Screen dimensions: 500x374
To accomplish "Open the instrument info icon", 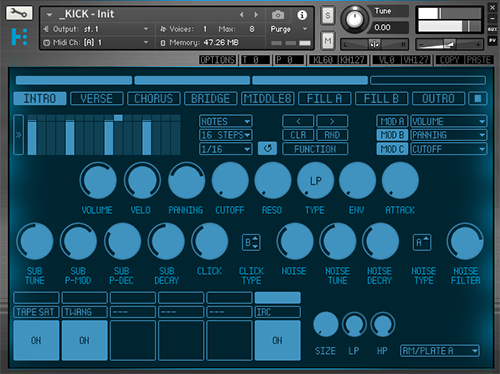I will tap(302, 15).
